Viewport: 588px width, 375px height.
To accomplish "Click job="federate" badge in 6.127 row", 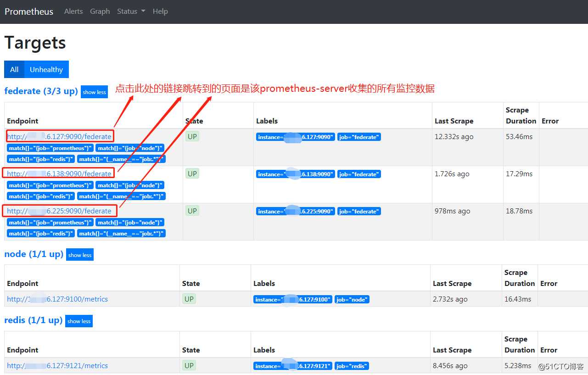I will 359,137.
